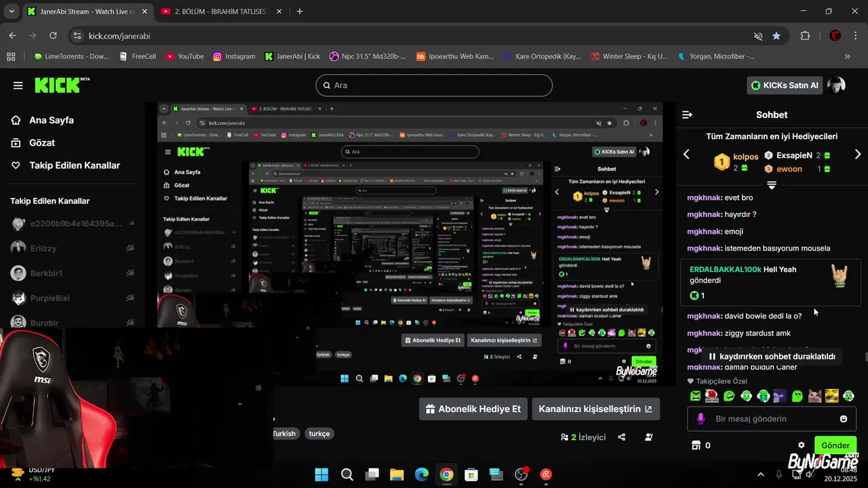Switch to 2. BÖLÜM İBRAHİM TATLISES tab
Screen dimensions: 868x488
(222, 12)
